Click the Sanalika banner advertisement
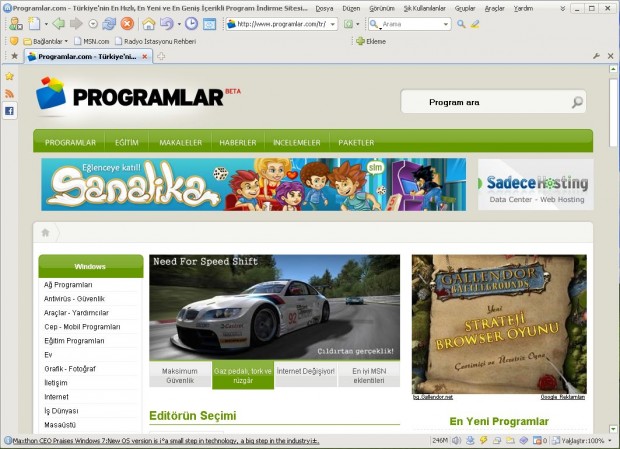Screen dimensions: 620x449 [254, 185]
